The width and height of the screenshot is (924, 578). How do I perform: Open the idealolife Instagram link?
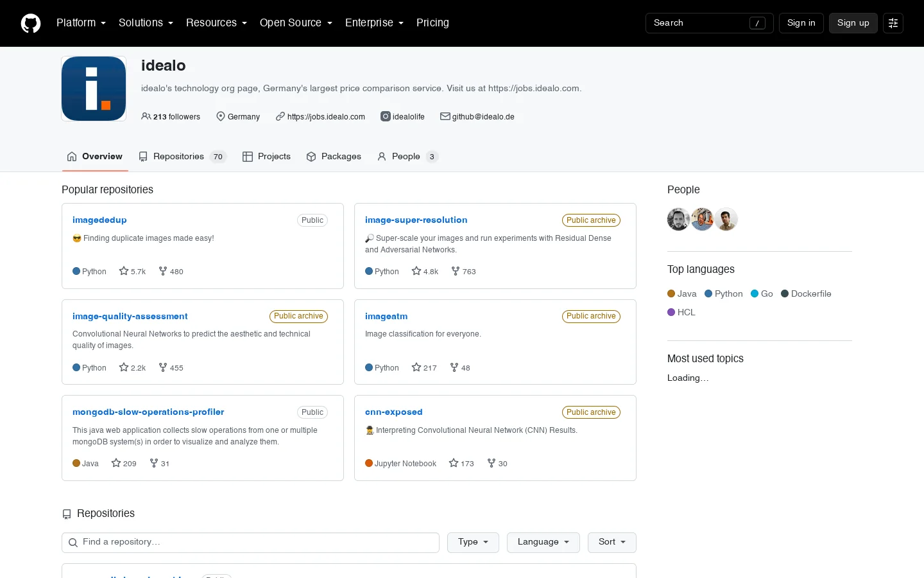[x=409, y=117]
